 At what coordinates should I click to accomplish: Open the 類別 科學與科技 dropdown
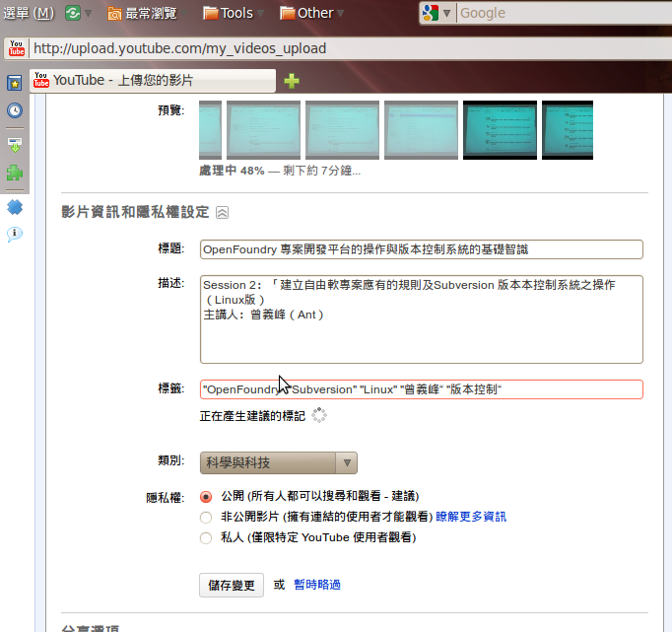point(279,462)
